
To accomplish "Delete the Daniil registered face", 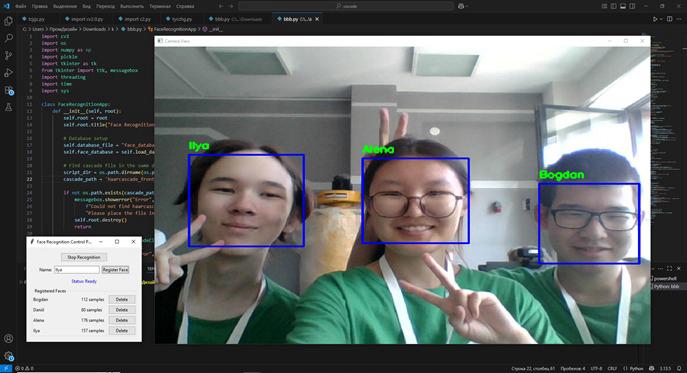I will click(x=122, y=310).
